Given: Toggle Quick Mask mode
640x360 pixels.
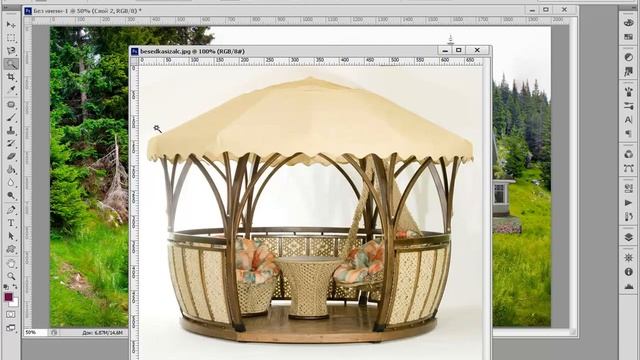Looking at the screenshot, I should (x=11, y=315).
